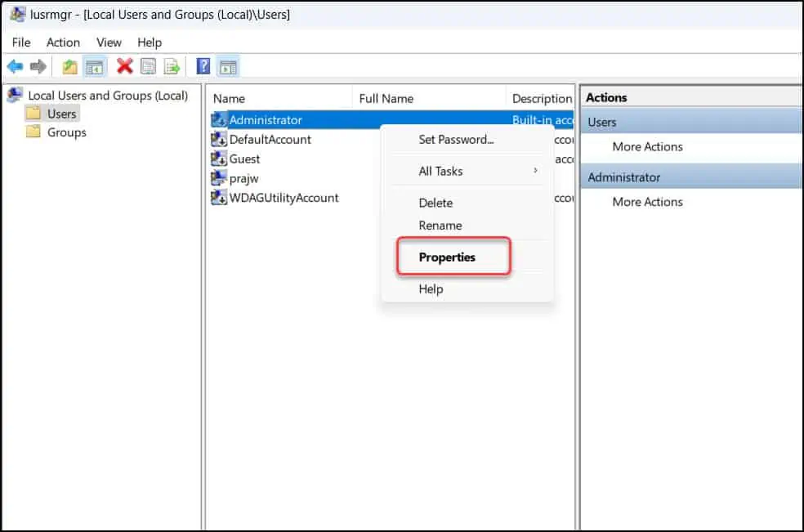Screen dimensions: 804x532
Task: Open the File menu
Action: click(21, 42)
